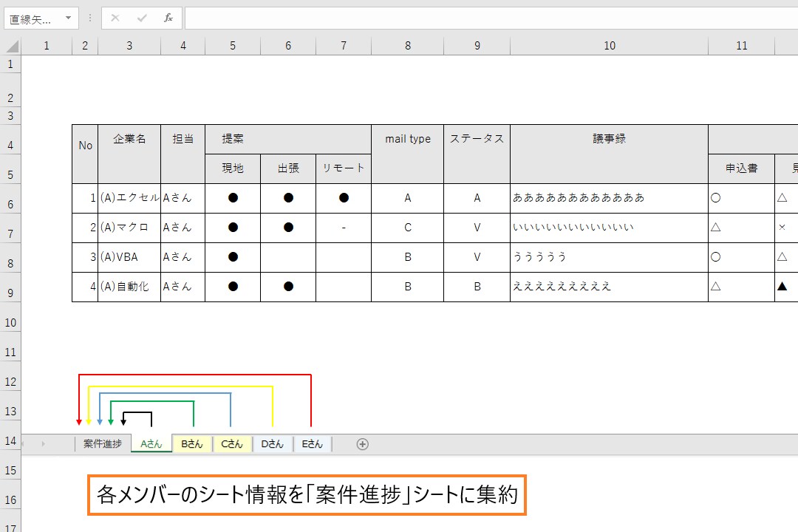Switch to the Bさん sheet tab
Viewport: 798px width, 532px height.
coord(192,444)
